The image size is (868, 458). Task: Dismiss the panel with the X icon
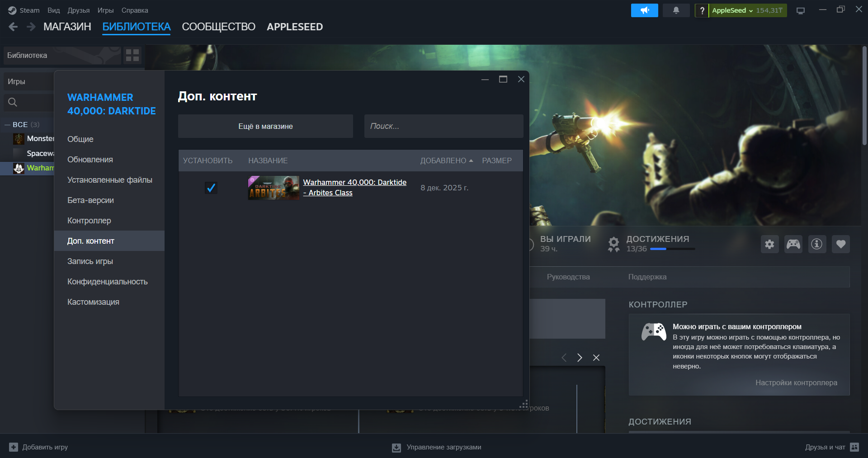coord(596,358)
